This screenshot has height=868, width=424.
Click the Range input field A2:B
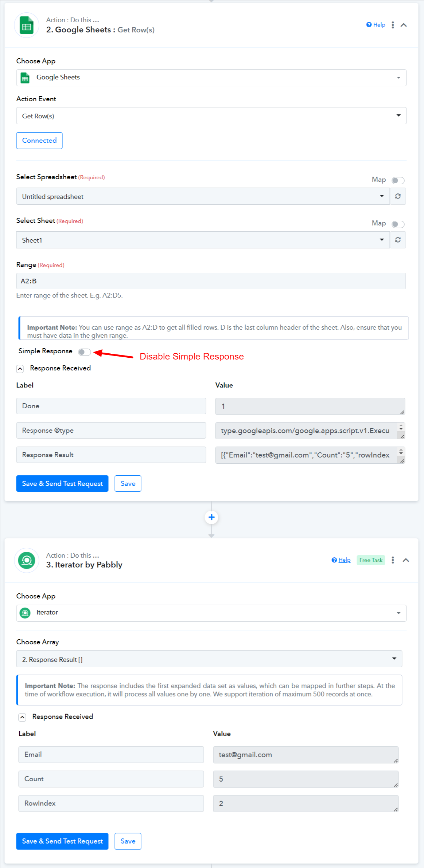[x=211, y=281]
